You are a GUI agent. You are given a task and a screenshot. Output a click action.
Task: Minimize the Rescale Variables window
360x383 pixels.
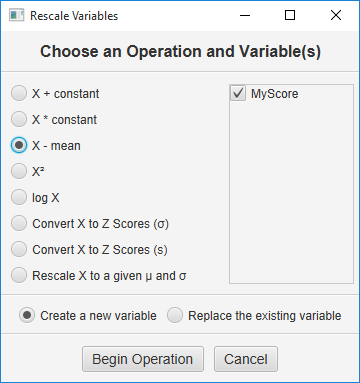click(245, 15)
